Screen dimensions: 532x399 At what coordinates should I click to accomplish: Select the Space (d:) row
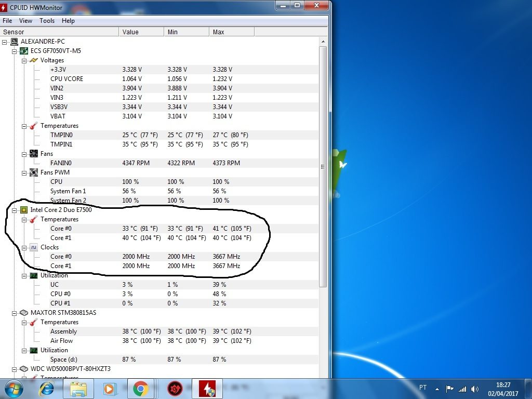click(183, 360)
